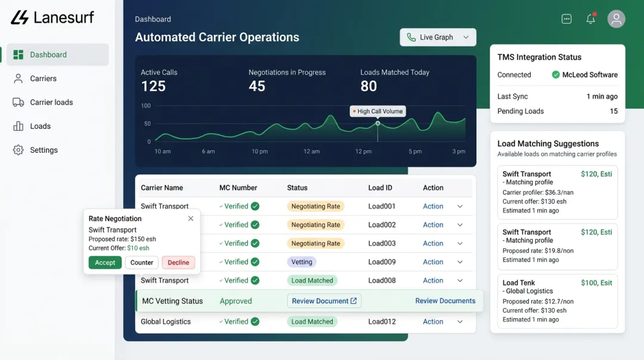Accept the negotiated rate
The height and width of the screenshot is (360, 644).
105,263
